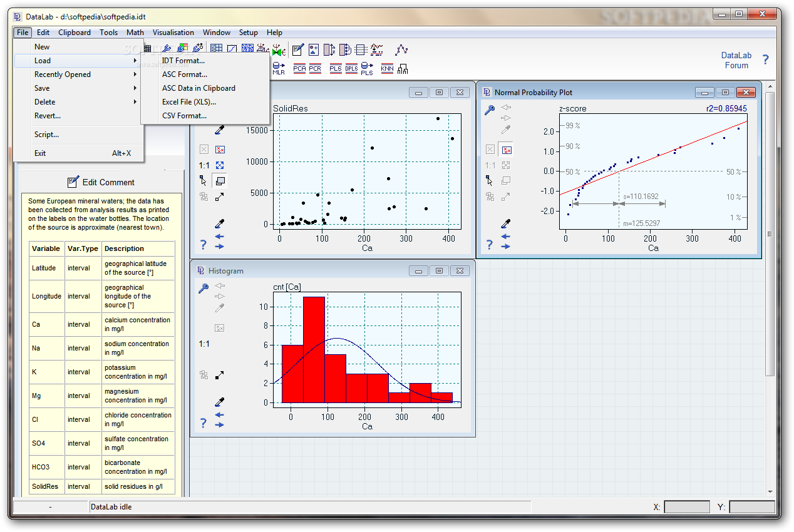Toggle pointer selection mode in scatter plot
Image resolution: width=794 pixels, height=532 pixels.
tap(204, 181)
